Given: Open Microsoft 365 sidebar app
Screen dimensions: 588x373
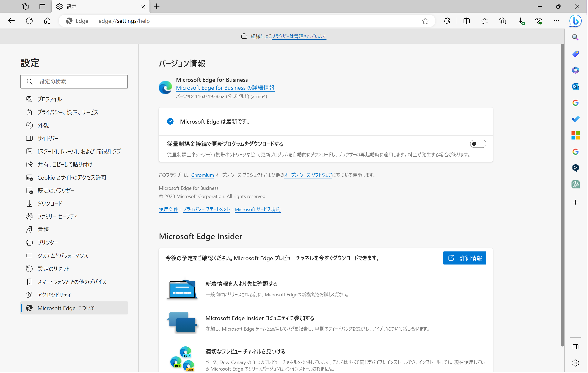Looking at the screenshot, I should (575, 70).
